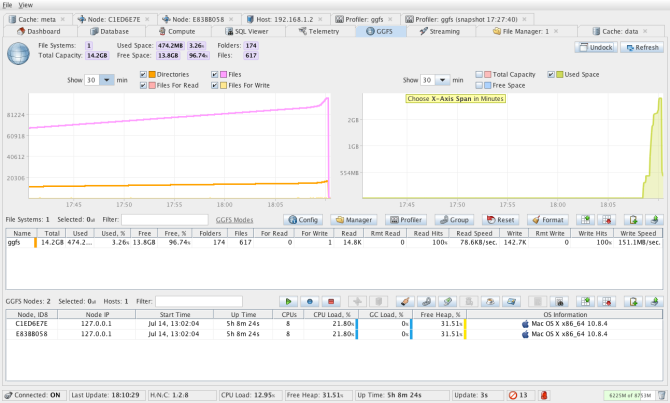Close the File Manager: 1 tab
The height and width of the screenshot is (403, 670).
556,31
